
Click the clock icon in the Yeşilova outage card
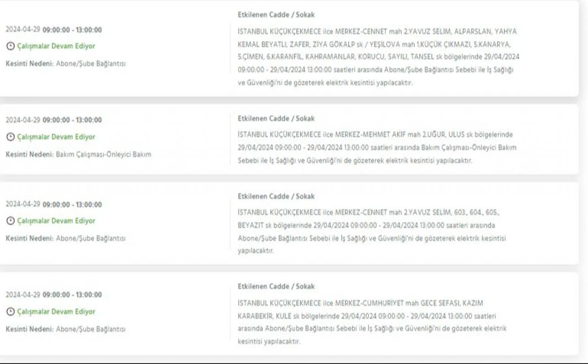click(10, 46)
